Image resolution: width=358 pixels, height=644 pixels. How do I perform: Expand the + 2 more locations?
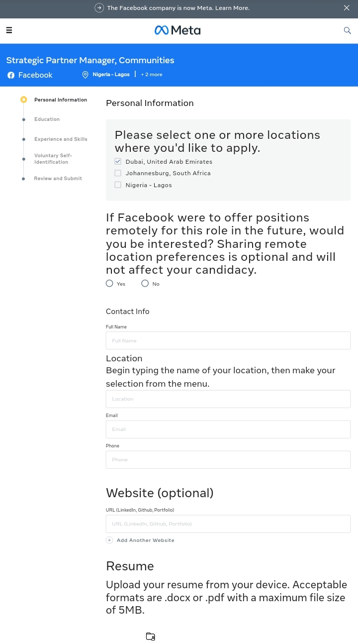click(152, 75)
